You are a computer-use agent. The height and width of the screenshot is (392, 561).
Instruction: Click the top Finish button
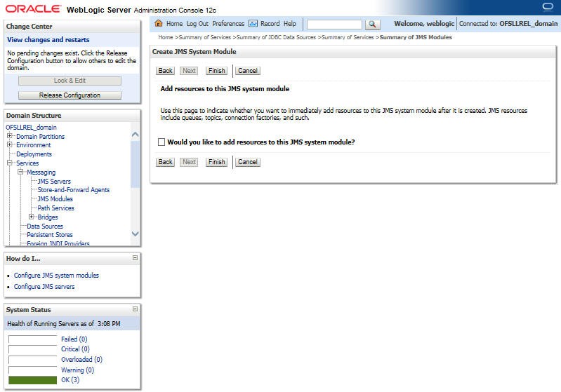216,71
